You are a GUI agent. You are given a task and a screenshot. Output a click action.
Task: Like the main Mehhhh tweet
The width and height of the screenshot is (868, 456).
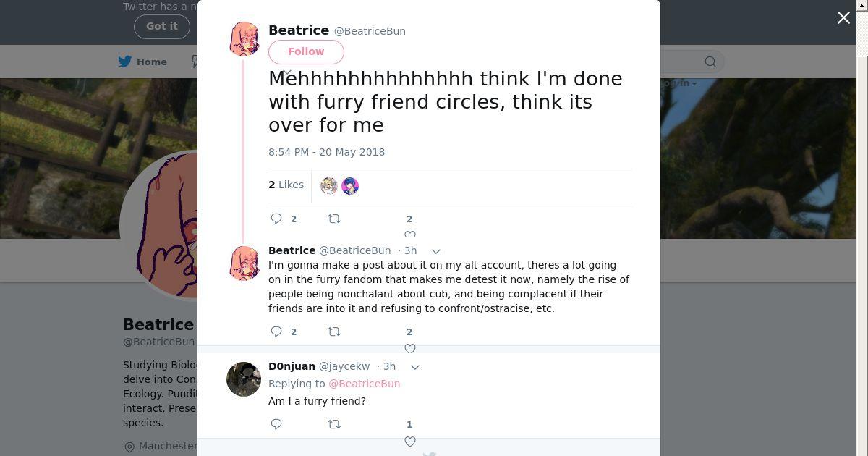point(409,234)
